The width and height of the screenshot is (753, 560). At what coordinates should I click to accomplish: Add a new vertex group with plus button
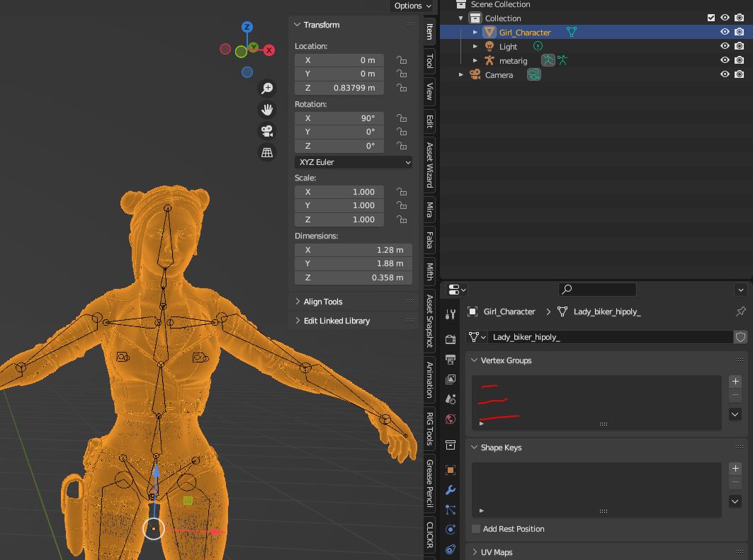[x=735, y=381]
